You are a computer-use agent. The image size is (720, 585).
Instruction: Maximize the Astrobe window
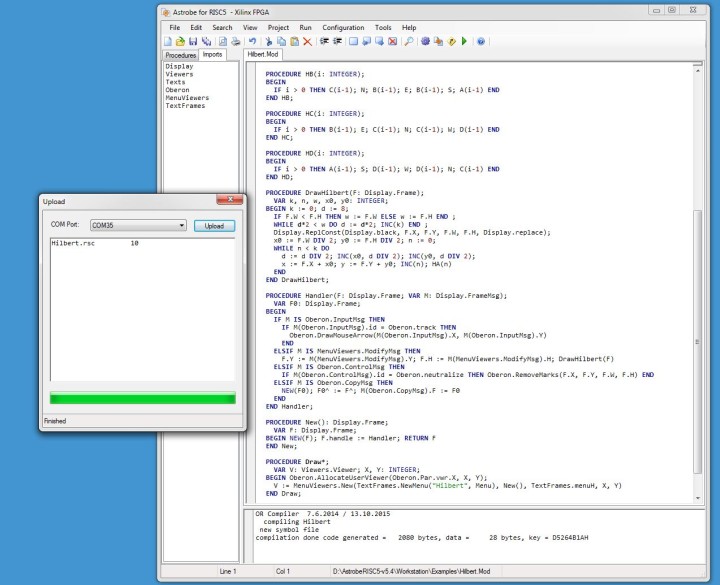[x=672, y=10]
